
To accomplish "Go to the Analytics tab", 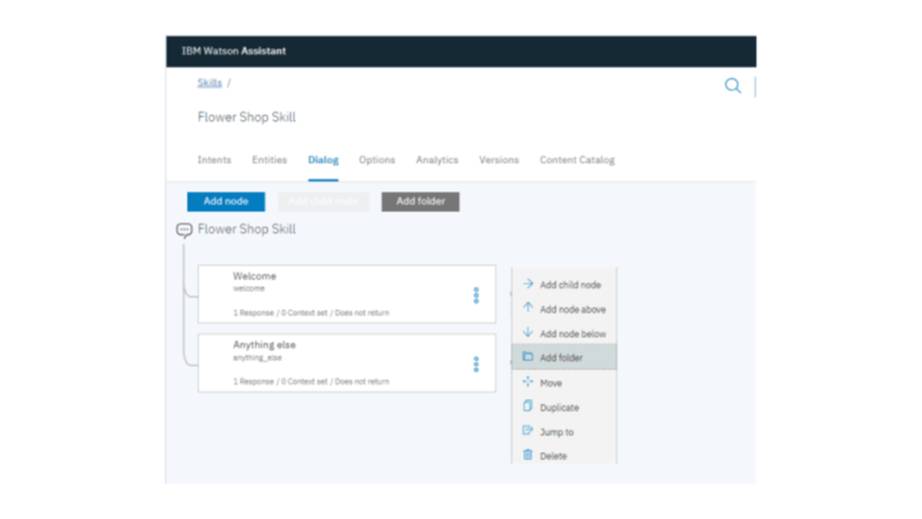I will (437, 160).
